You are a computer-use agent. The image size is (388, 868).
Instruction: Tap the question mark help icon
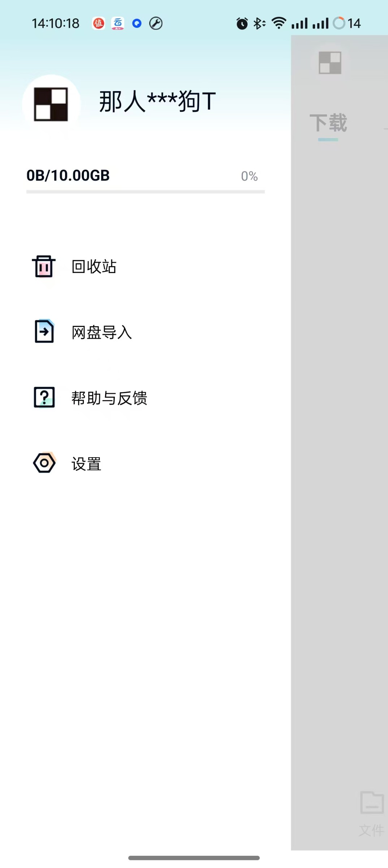44,397
